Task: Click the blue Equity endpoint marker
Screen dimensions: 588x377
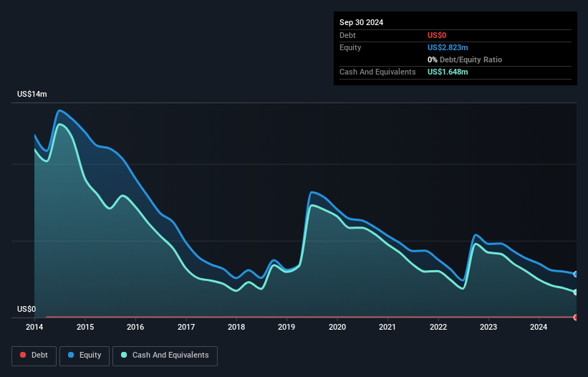Action: point(576,275)
